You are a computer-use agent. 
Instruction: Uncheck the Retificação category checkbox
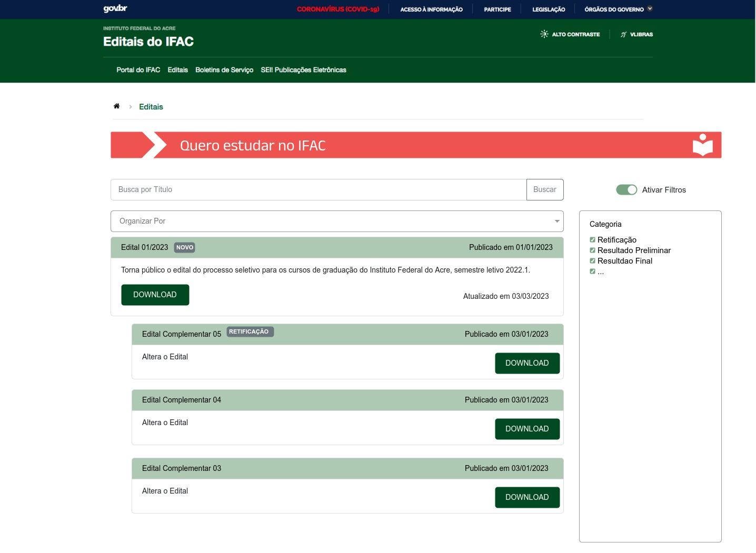pyautogui.click(x=592, y=240)
